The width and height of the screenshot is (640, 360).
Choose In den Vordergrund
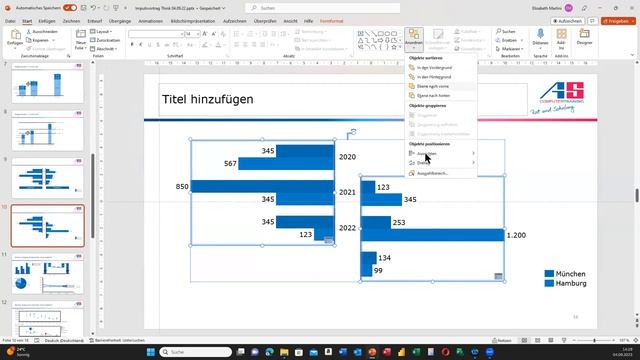pos(440,67)
